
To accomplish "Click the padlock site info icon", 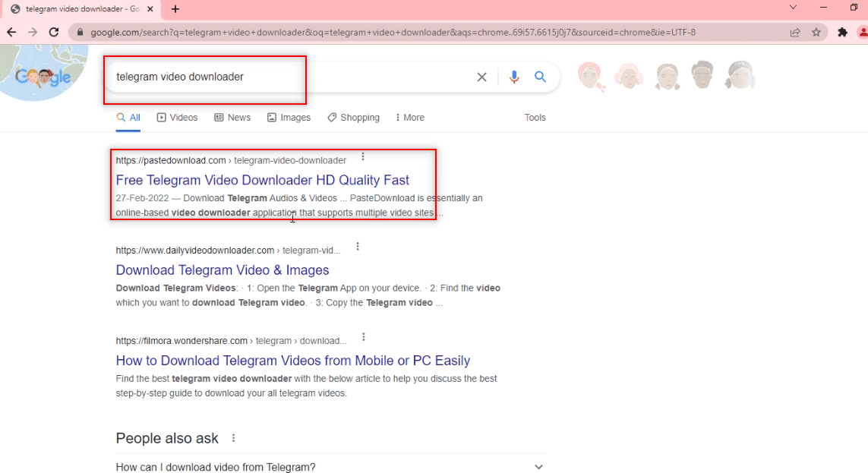I will [80, 32].
